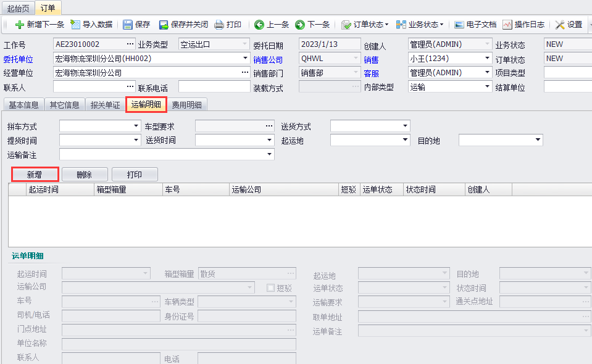The width and height of the screenshot is (592, 364).
Task: Click the 车号 column header
Action: tap(196, 190)
